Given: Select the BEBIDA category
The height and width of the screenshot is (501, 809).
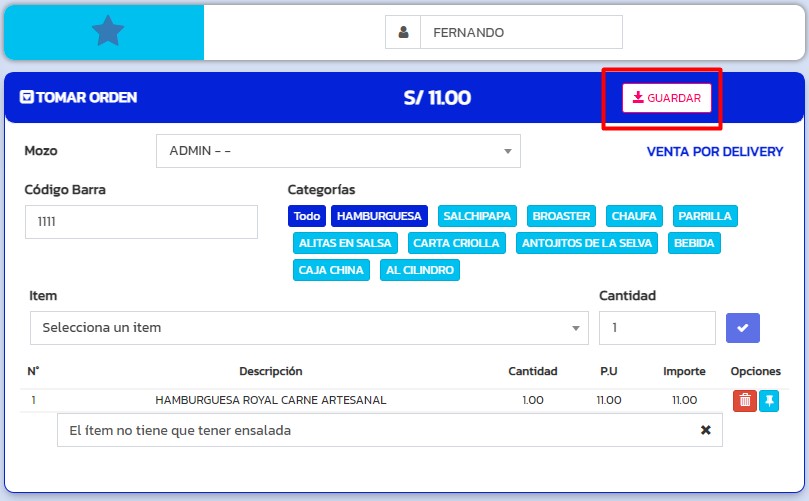Looking at the screenshot, I should [693, 242].
